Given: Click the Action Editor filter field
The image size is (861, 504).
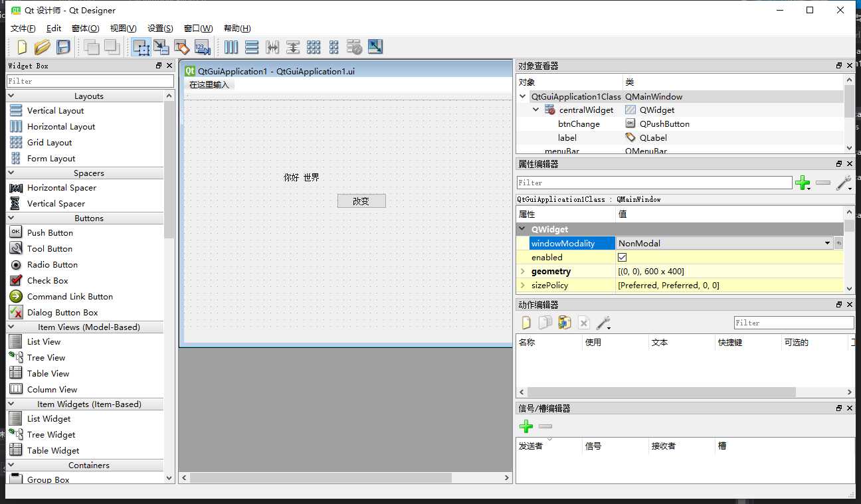Looking at the screenshot, I should point(794,323).
